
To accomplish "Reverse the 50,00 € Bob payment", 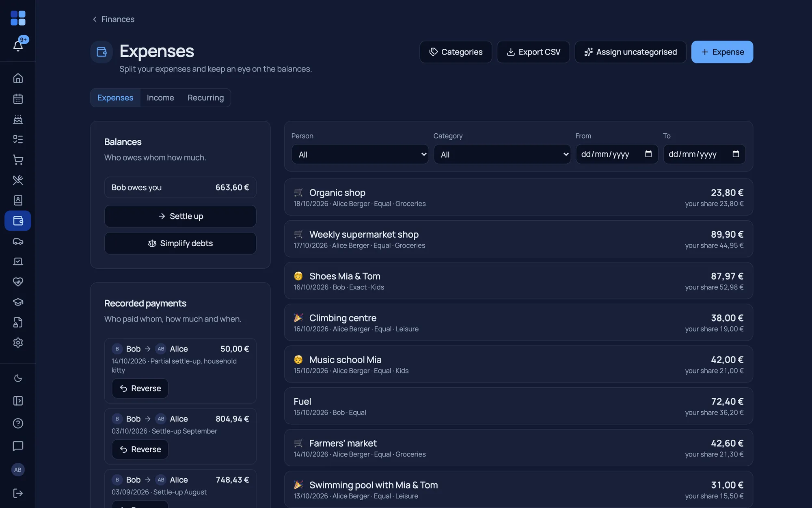I will coord(140,389).
